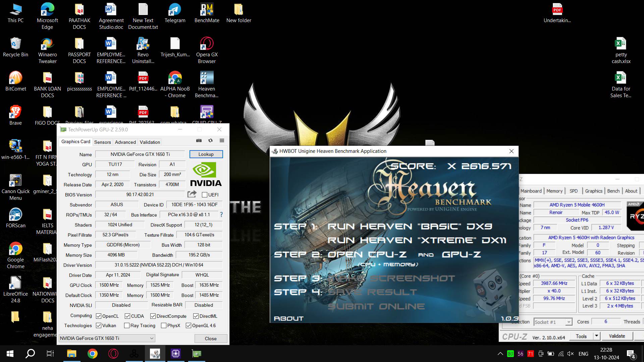Open Telegram desktop shortcut
The height and width of the screenshot is (362, 644).
tap(175, 13)
